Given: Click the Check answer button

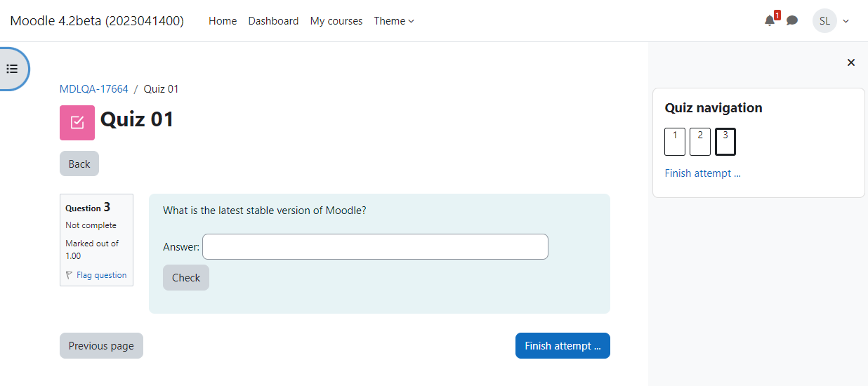Looking at the screenshot, I should (x=186, y=277).
